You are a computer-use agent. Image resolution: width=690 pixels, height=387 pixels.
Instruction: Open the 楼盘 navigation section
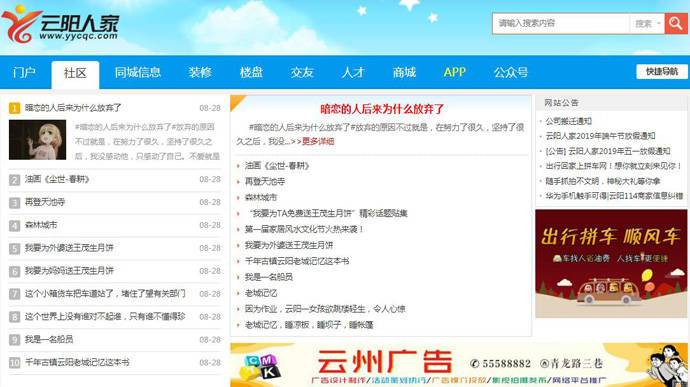251,73
